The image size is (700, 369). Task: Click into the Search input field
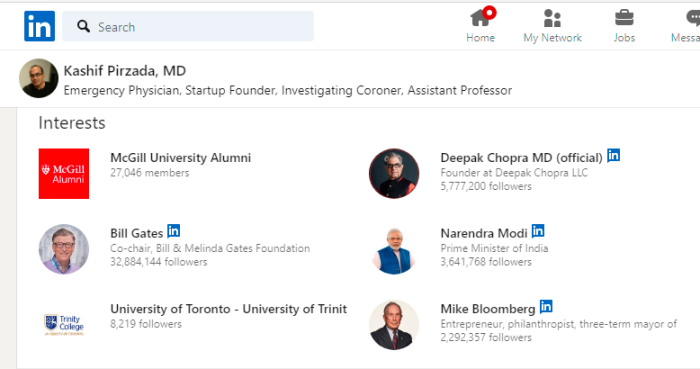[x=188, y=26]
